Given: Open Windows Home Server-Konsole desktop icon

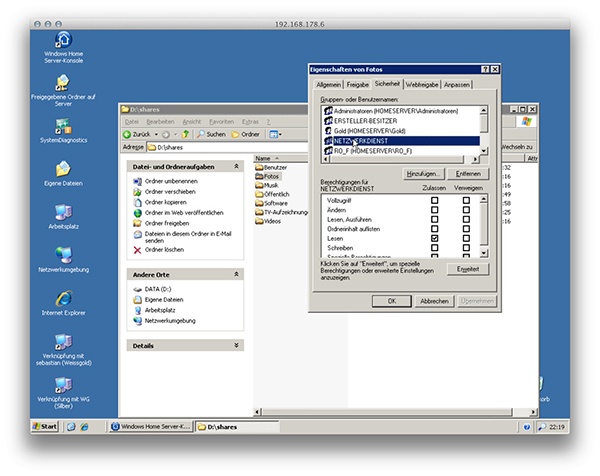Looking at the screenshot, I should (x=63, y=40).
